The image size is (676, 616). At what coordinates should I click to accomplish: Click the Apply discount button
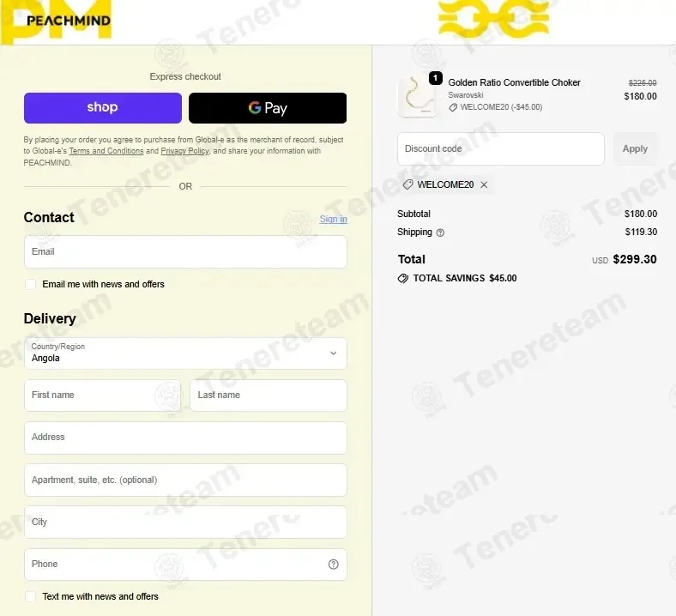635,148
